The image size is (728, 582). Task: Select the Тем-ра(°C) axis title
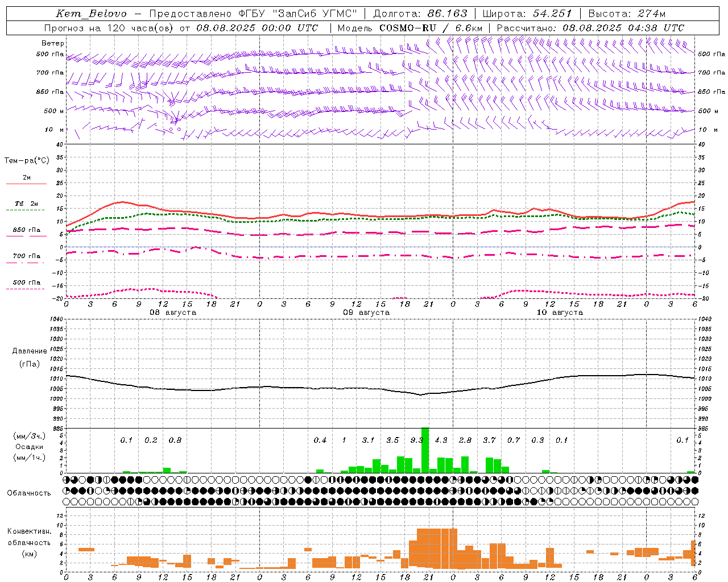coord(27,161)
